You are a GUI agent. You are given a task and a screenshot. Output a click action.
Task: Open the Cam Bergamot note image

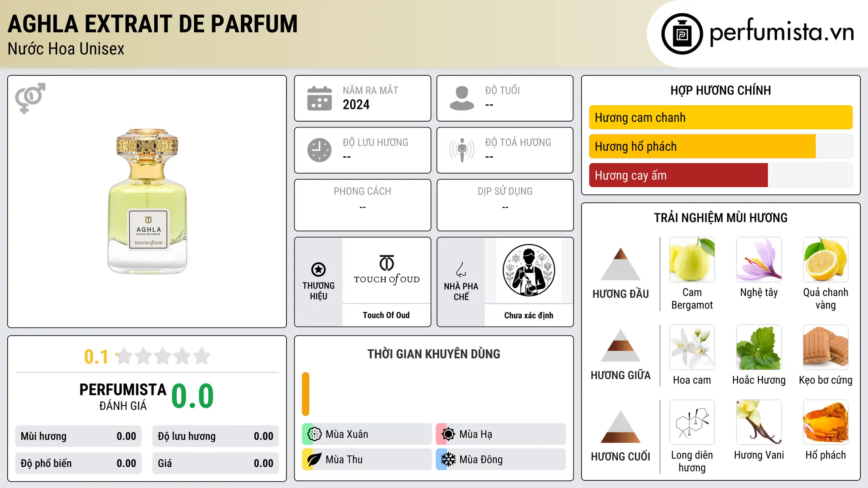(x=692, y=260)
